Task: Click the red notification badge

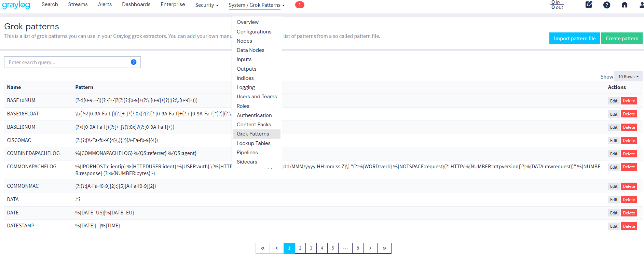Action: 300,5
